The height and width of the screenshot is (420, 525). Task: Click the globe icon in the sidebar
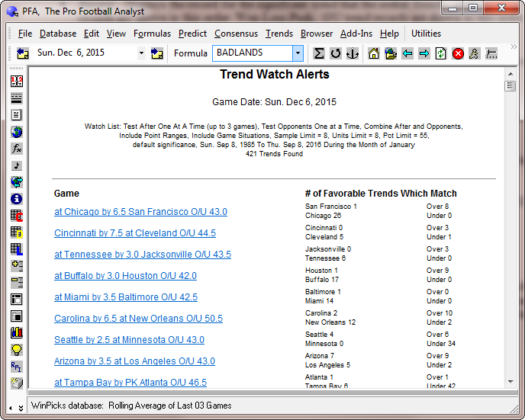pos(17,132)
